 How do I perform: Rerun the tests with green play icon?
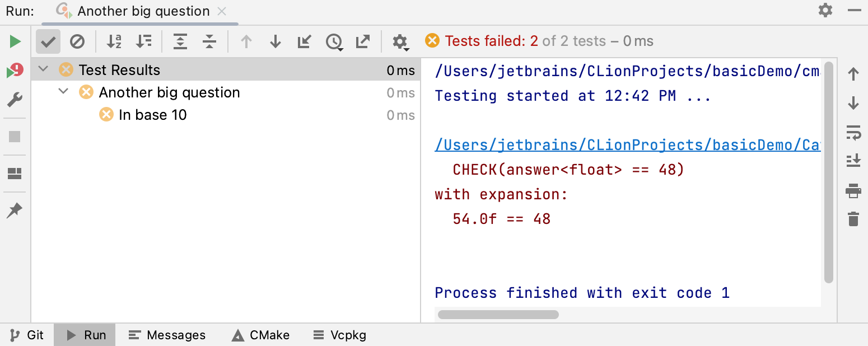[x=15, y=41]
